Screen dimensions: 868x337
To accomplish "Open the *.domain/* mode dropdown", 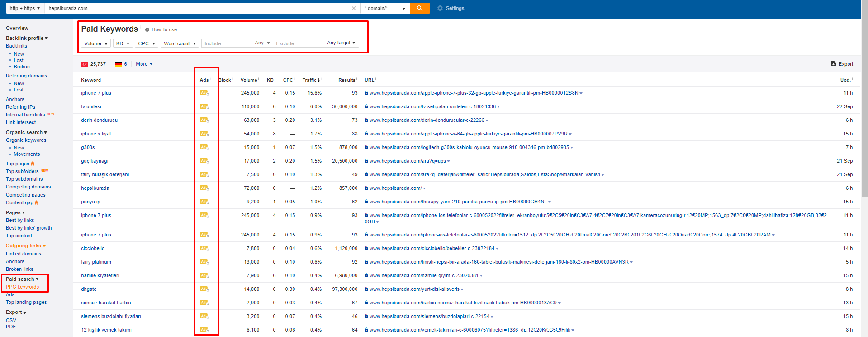I will coord(385,8).
